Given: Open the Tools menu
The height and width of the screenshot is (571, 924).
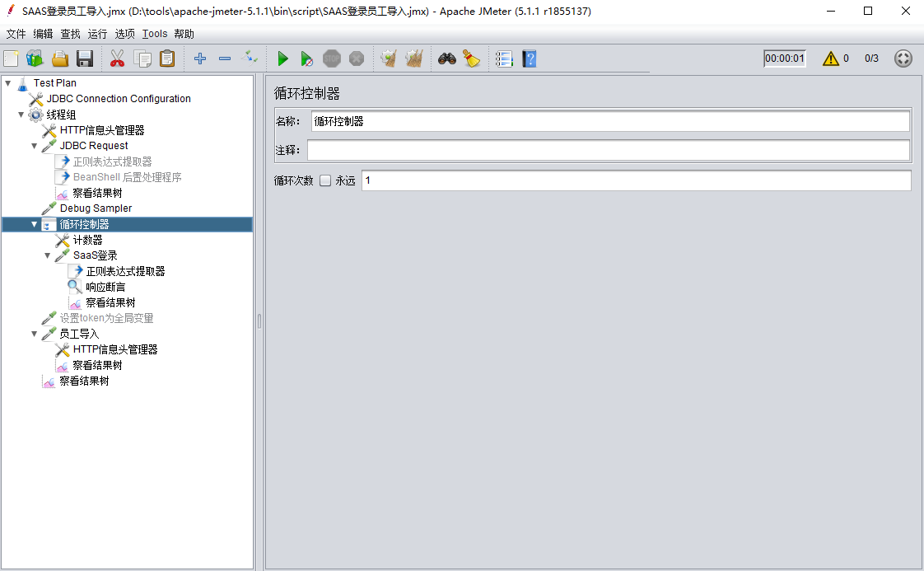Looking at the screenshot, I should coord(155,34).
